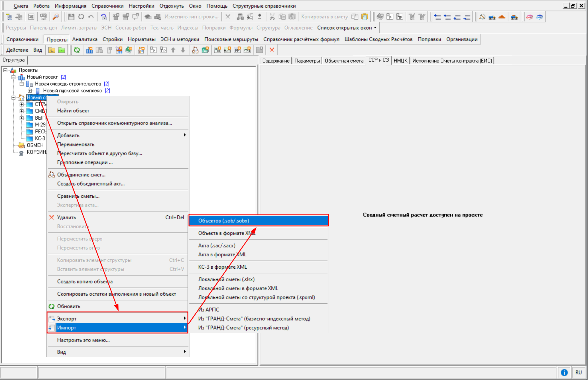Select the ОБМЕН tree item
Screen dimensions: 588x380
(35, 145)
